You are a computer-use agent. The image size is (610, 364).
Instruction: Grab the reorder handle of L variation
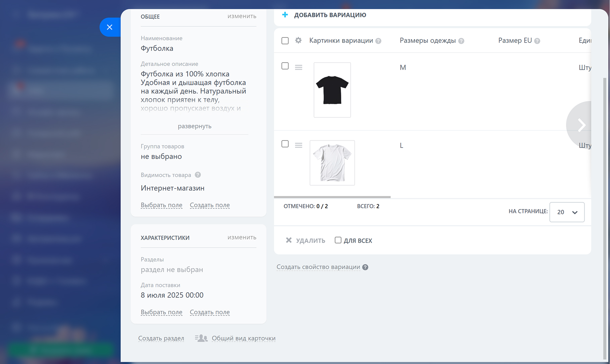click(299, 145)
